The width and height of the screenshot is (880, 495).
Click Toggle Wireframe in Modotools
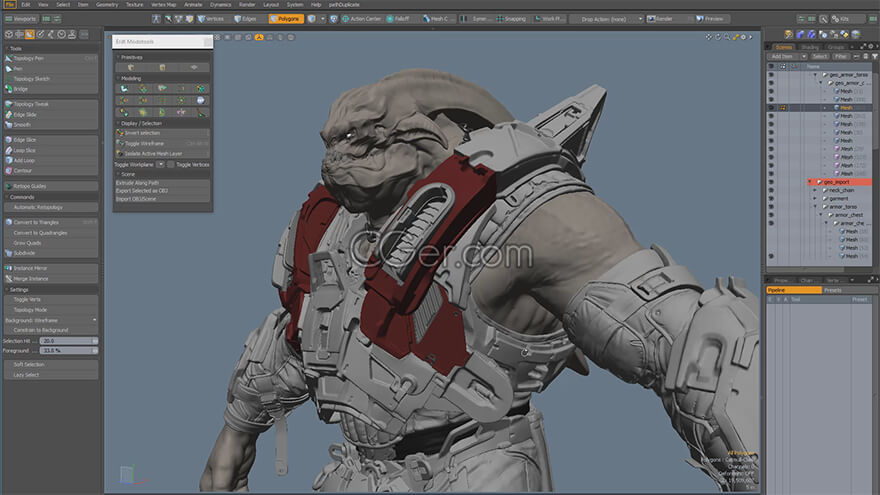click(163, 144)
